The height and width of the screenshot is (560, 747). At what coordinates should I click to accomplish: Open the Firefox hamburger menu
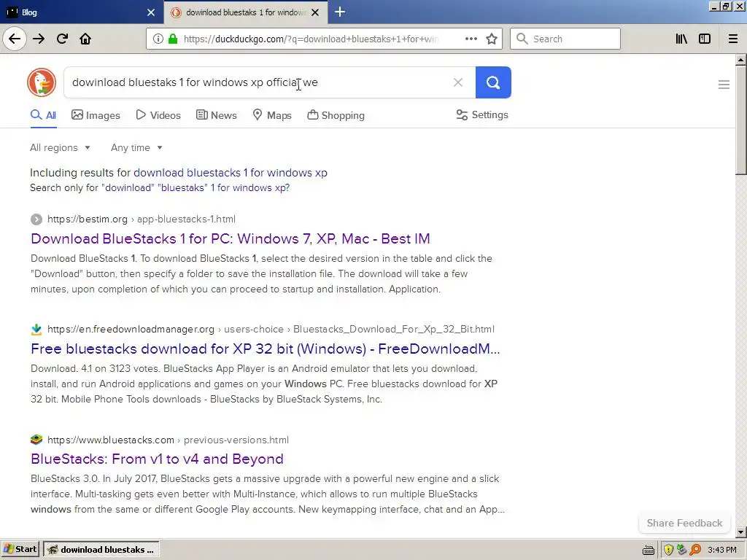point(733,39)
